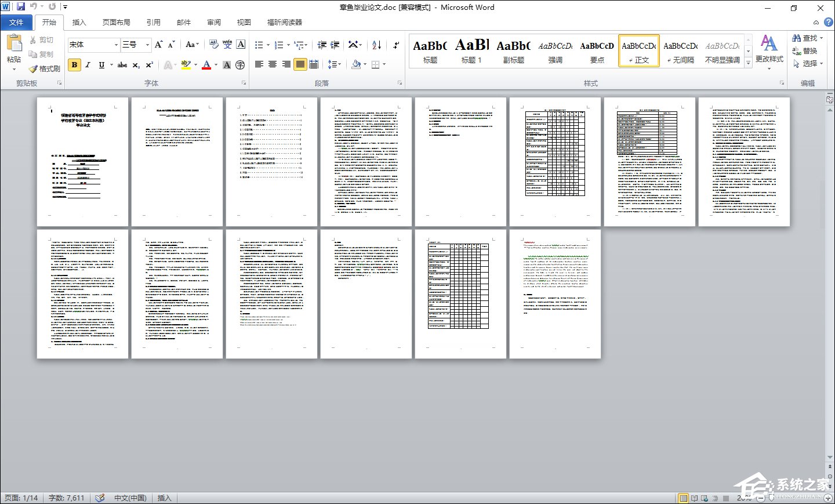Click the Grow Font icon
The width and height of the screenshot is (835, 504).
(x=158, y=45)
